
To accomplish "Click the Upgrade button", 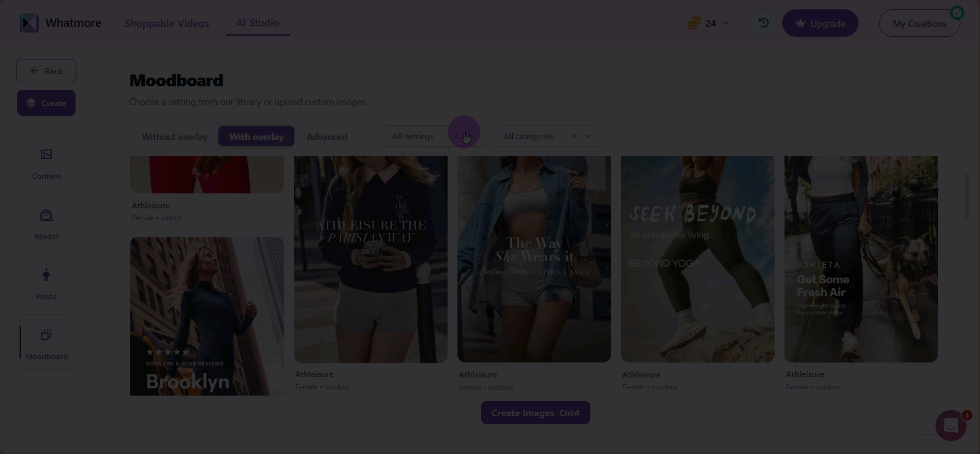I will point(820,23).
